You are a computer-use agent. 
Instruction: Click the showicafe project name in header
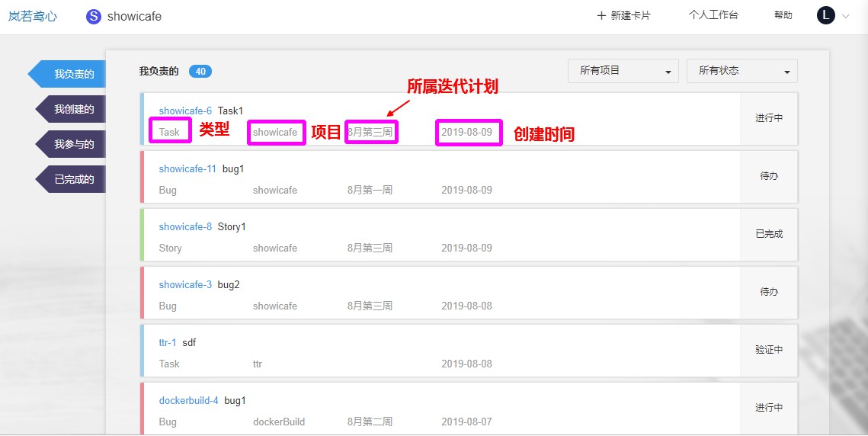coord(135,17)
